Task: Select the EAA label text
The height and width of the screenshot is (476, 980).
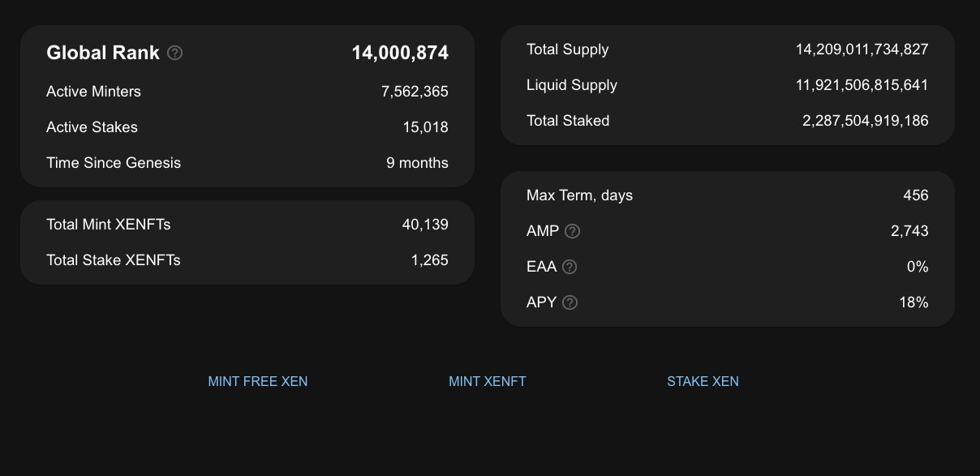Action: coord(541,267)
